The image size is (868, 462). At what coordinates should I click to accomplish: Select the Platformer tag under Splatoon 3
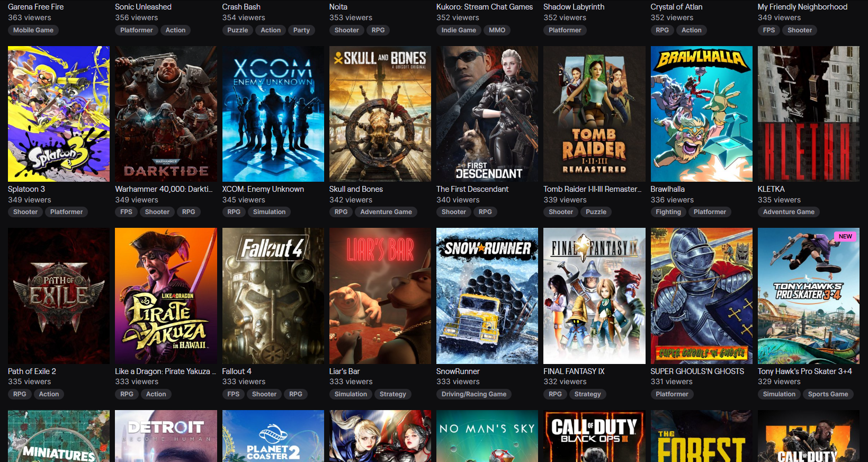[x=66, y=212]
